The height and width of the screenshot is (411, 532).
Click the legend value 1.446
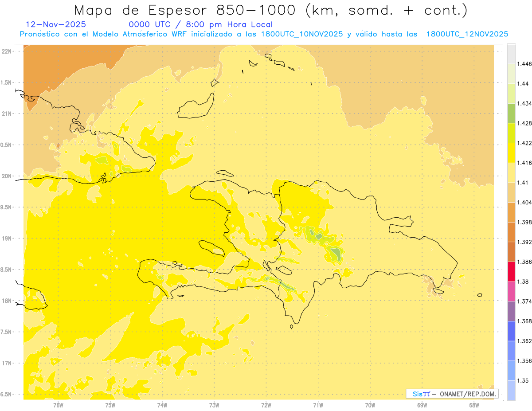coord(524,64)
